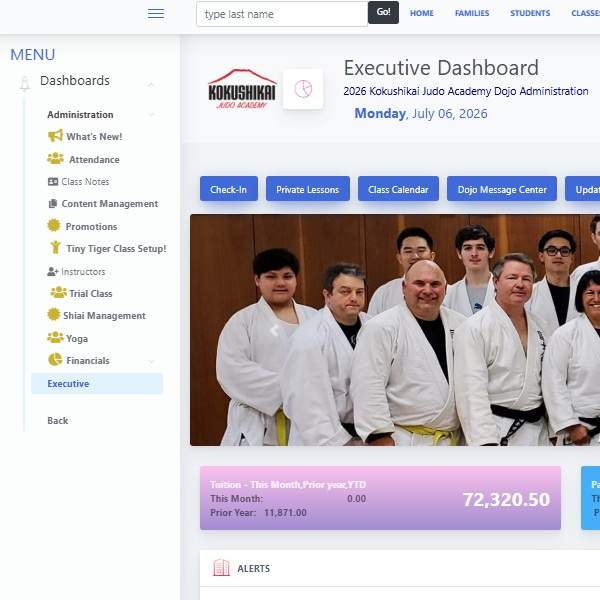Screen dimensions: 600x600
Task: Open Trial Class in sidebar
Action: (91, 293)
